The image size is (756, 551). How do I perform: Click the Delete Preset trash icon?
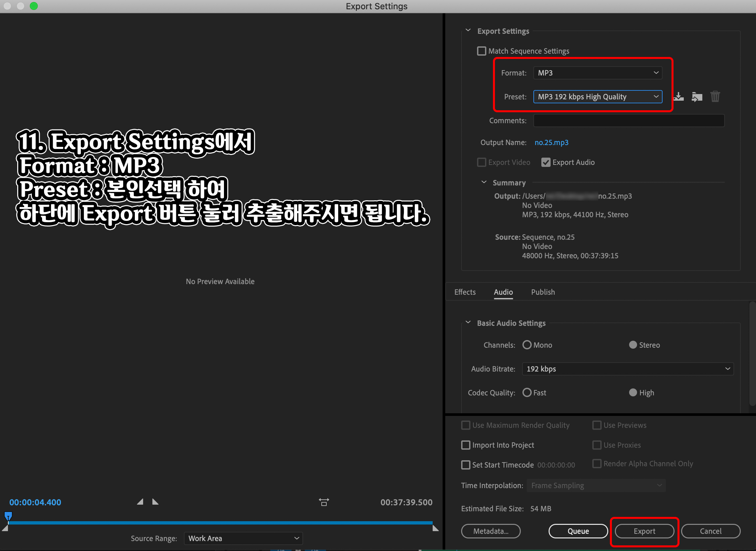coord(715,97)
